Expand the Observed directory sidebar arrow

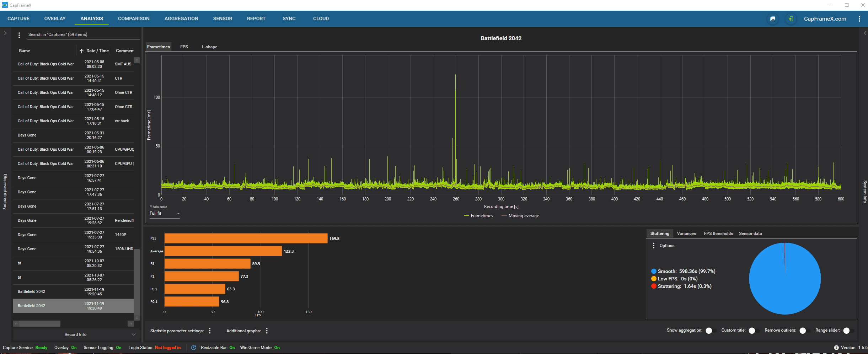[x=5, y=33]
